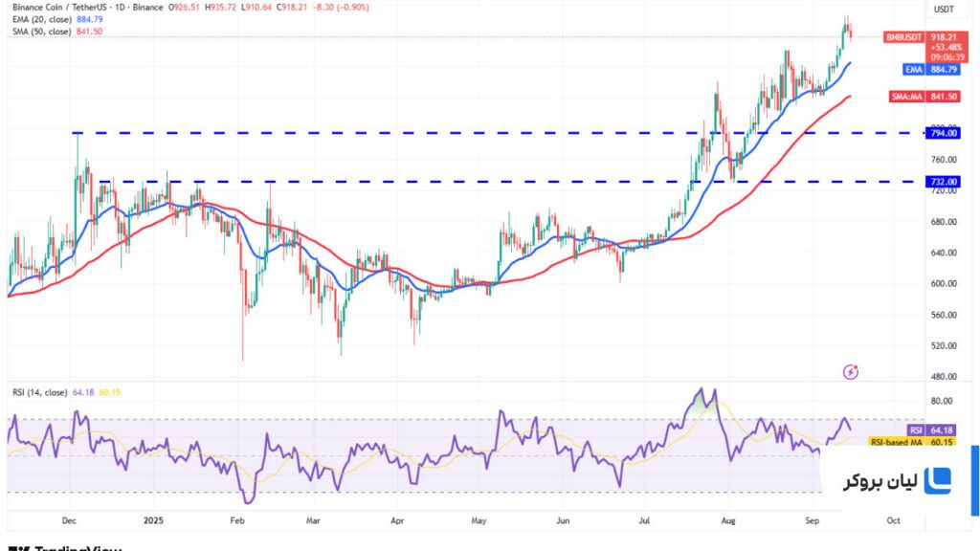This screenshot has height=551, width=980.
Task: Click the RSI 64.18 axis label
Action: 931,430
